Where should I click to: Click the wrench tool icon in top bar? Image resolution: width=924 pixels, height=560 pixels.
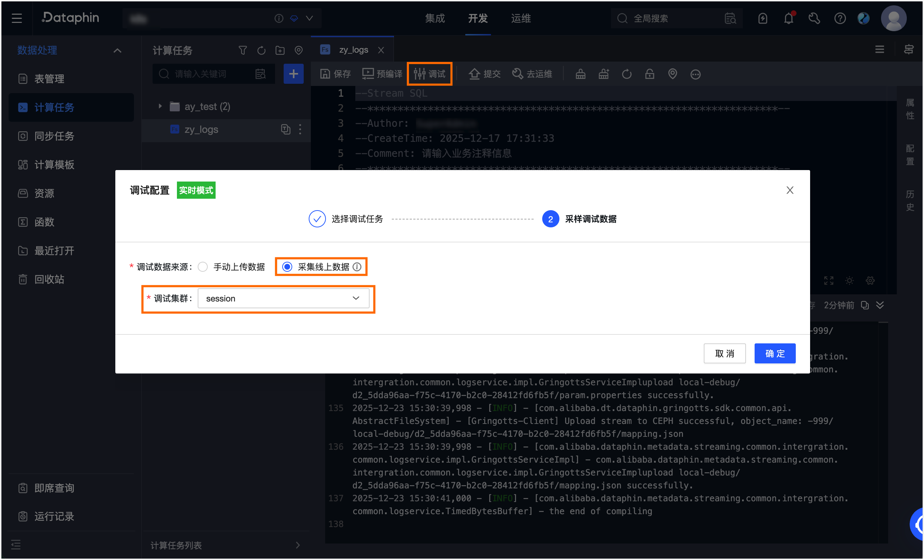click(x=814, y=18)
